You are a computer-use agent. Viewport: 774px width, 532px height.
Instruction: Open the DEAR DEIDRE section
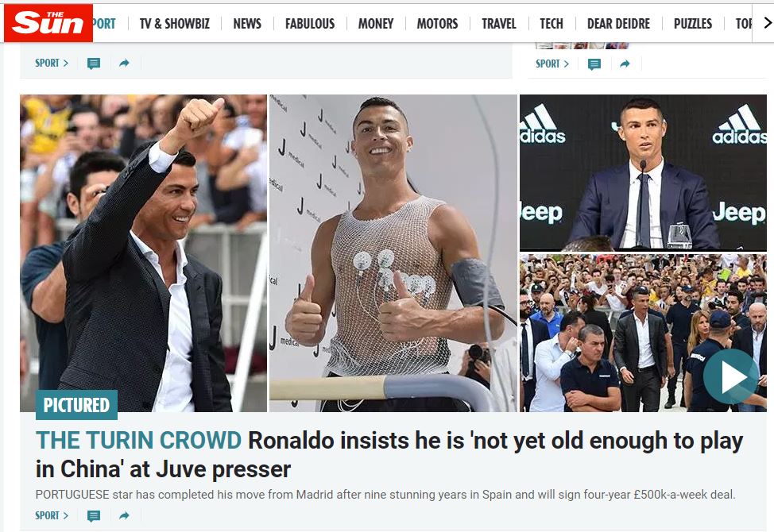(x=618, y=23)
